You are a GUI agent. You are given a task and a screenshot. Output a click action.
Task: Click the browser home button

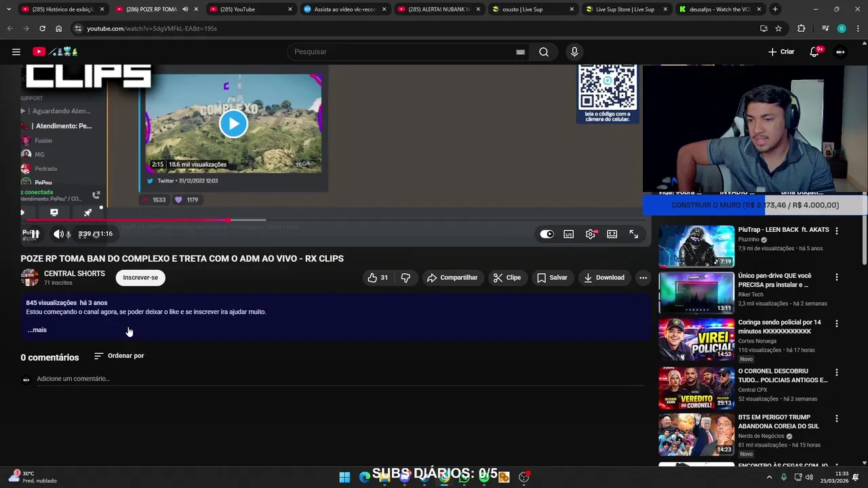point(58,28)
